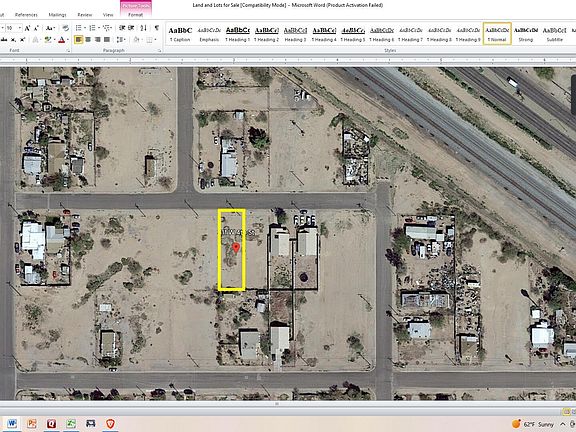Click the Grow Font icon
576x432 pixels.
click(27, 28)
